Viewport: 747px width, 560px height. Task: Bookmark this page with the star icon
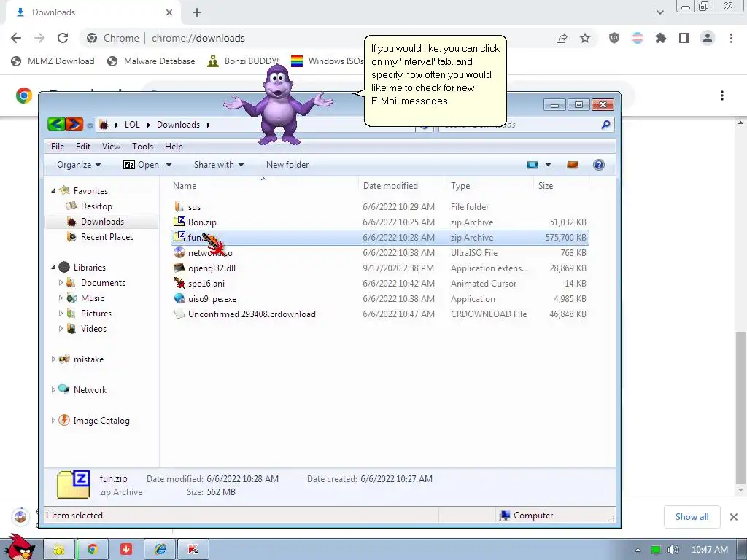(585, 38)
